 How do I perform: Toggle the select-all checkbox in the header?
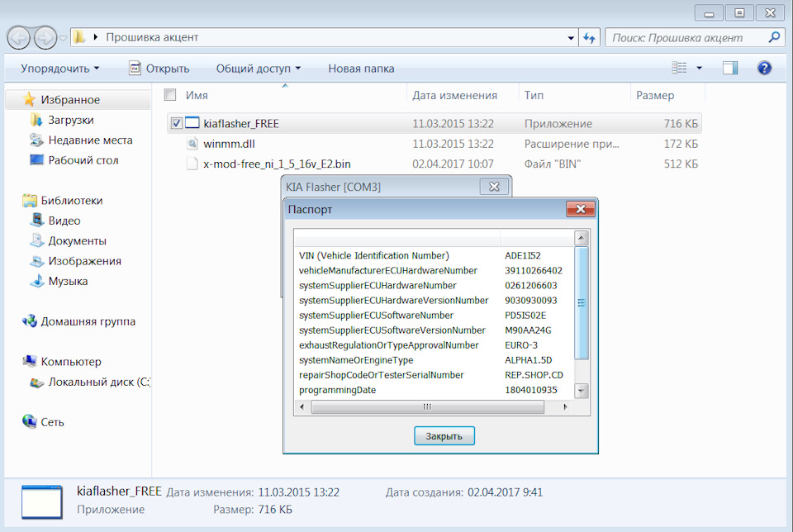coord(170,94)
